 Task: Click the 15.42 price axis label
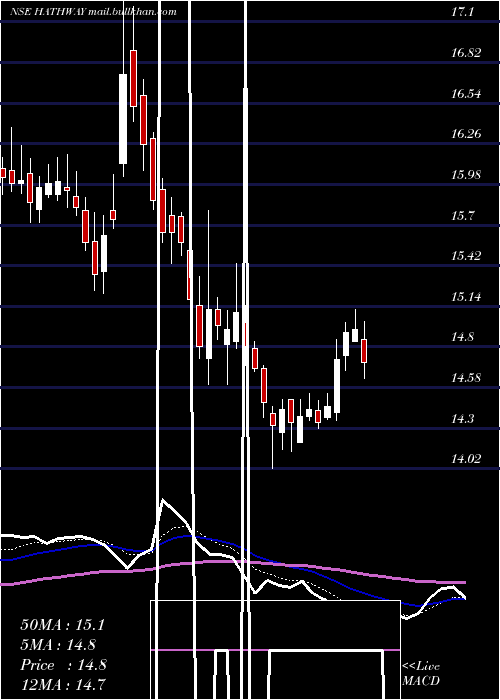tap(466, 256)
